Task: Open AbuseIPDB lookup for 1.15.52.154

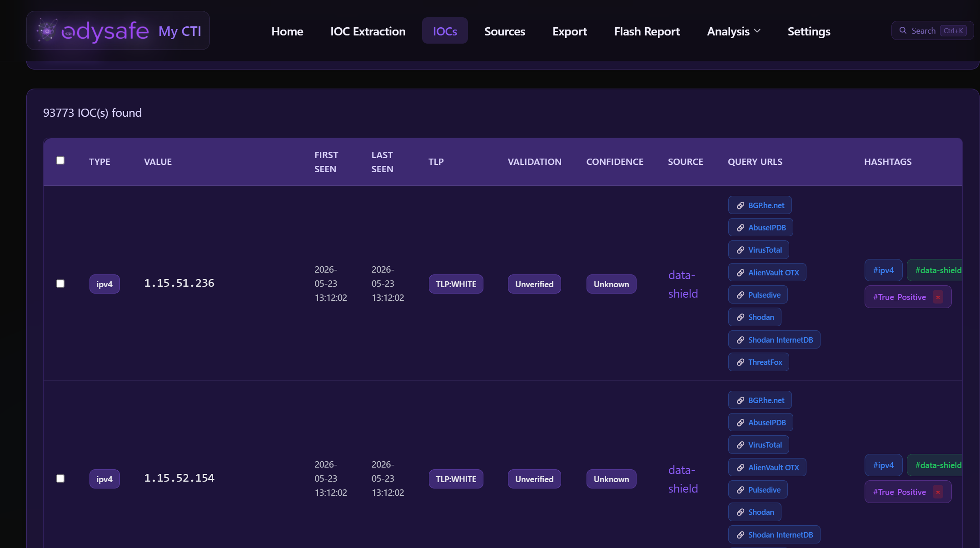Action: [761, 423]
